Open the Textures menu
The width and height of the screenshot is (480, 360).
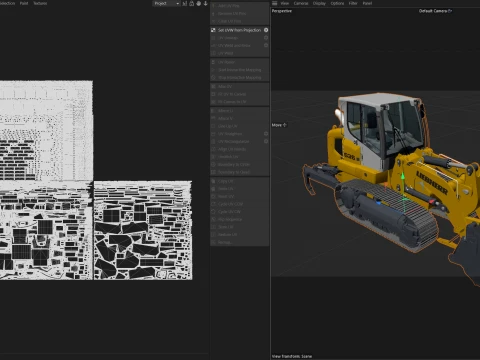(x=40, y=3)
